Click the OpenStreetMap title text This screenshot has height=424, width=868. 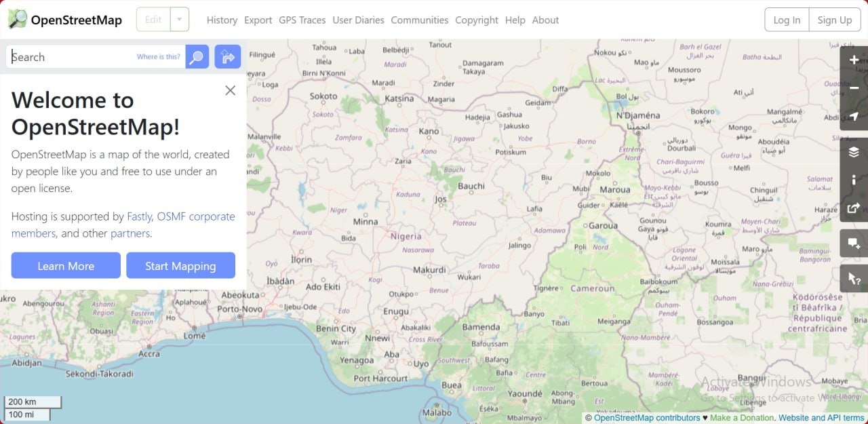(x=77, y=20)
